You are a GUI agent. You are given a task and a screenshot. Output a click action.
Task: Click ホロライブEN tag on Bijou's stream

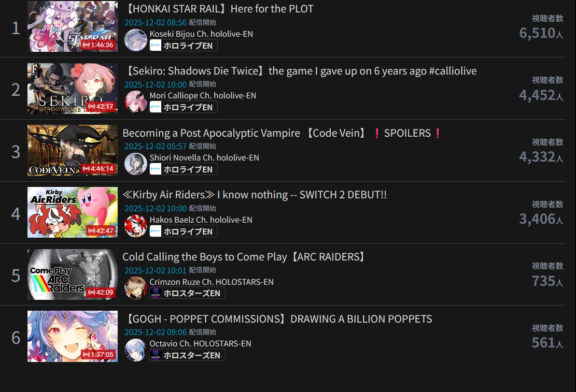pyautogui.click(x=184, y=46)
